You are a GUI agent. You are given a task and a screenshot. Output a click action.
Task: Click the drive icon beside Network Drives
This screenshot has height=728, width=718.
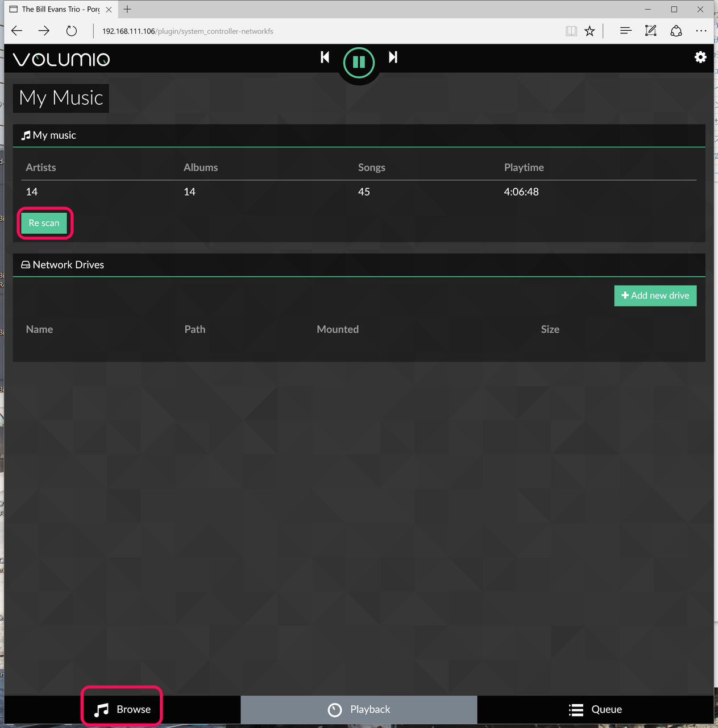pyautogui.click(x=26, y=264)
